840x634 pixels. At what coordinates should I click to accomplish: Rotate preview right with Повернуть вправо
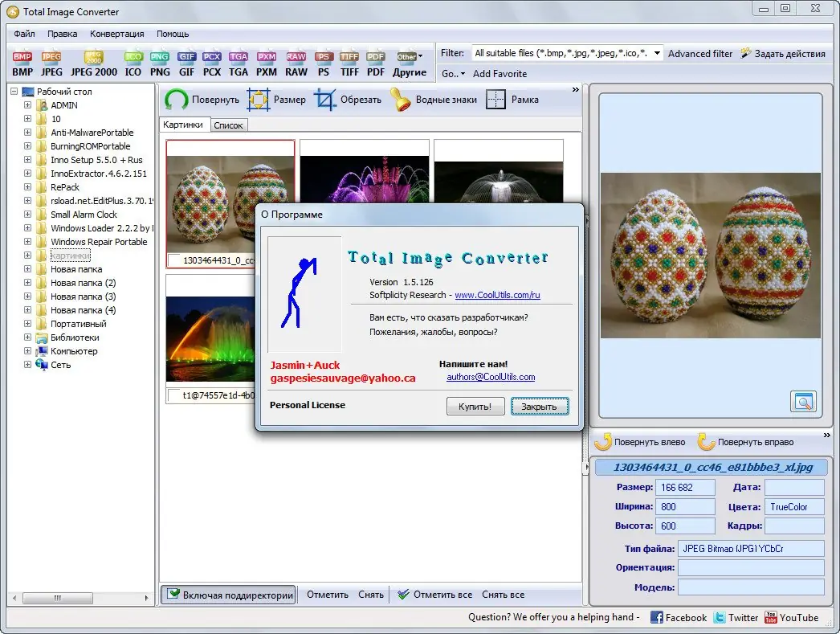click(746, 442)
